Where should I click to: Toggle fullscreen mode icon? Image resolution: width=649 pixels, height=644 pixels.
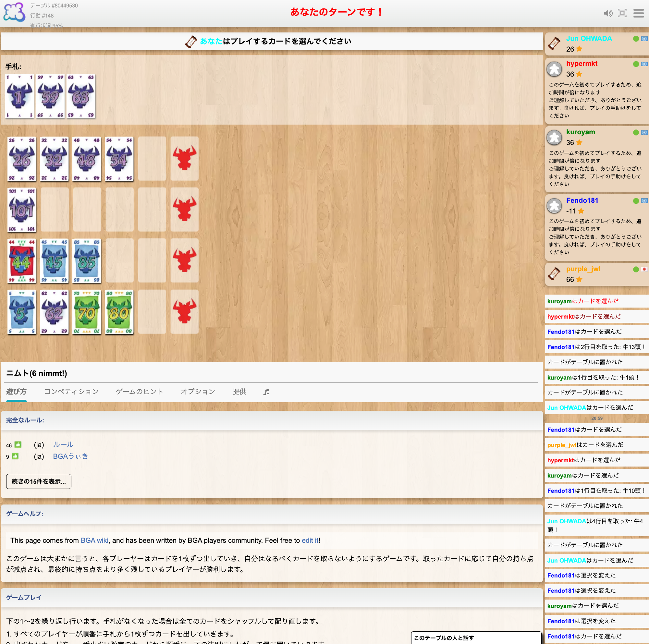pyautogui.click(x=622, y=13)
